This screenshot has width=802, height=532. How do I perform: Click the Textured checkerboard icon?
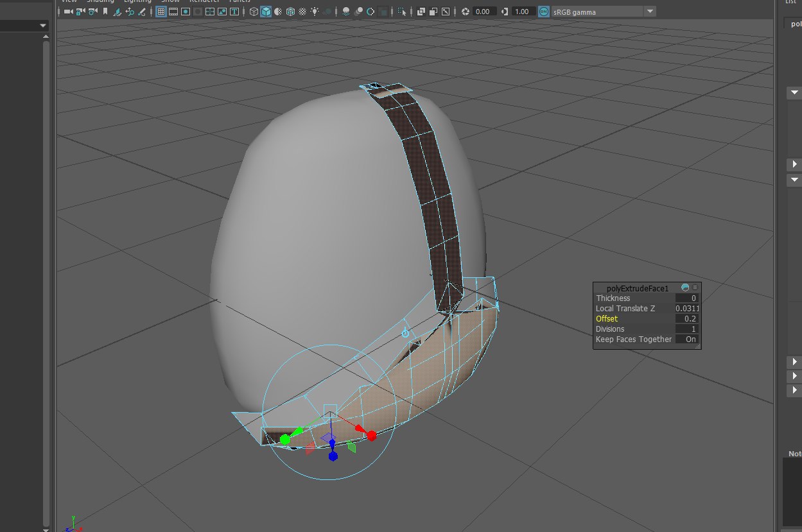tap(302, 12)
